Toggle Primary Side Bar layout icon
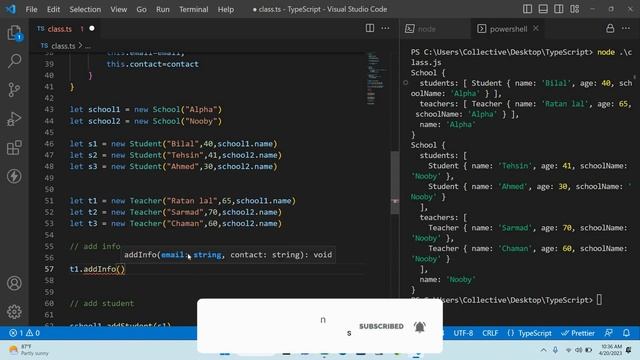This screenshot has height=360, width=640. pyautogui.click(x=527, y=9)
